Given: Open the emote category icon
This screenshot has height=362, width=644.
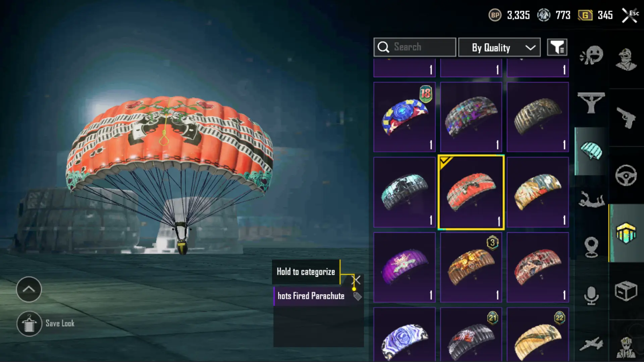Looking at the screenshot, I should [591, 55].
